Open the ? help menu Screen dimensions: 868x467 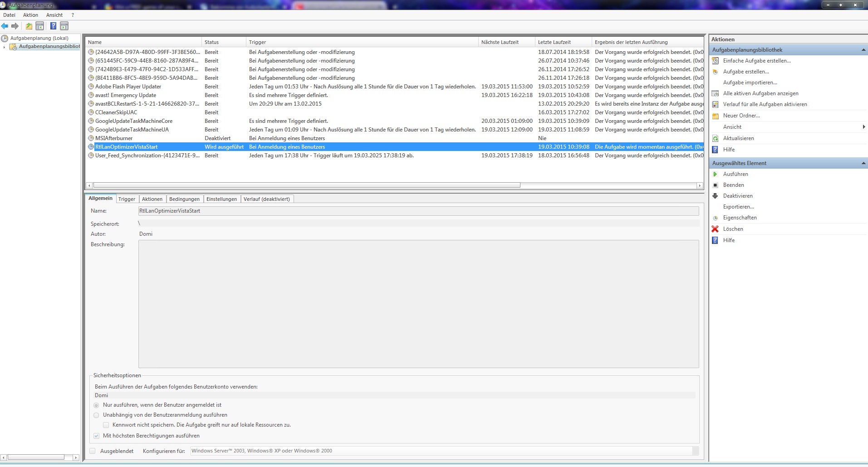(73, 15)
